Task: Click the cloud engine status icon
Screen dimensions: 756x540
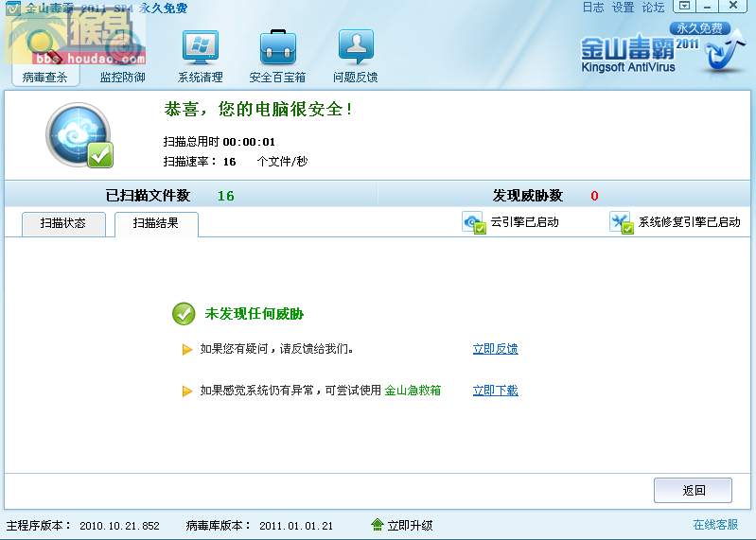Action: [473, 222]
